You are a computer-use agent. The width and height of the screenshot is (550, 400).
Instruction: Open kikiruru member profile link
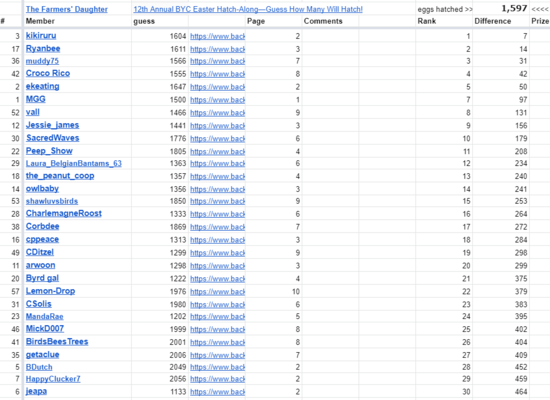[41, 35]
